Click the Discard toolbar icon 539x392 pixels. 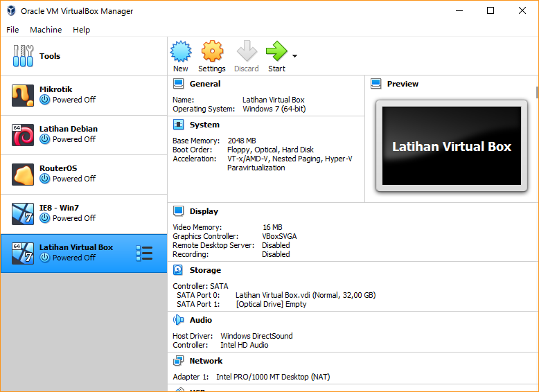click(x=246, y=53)
